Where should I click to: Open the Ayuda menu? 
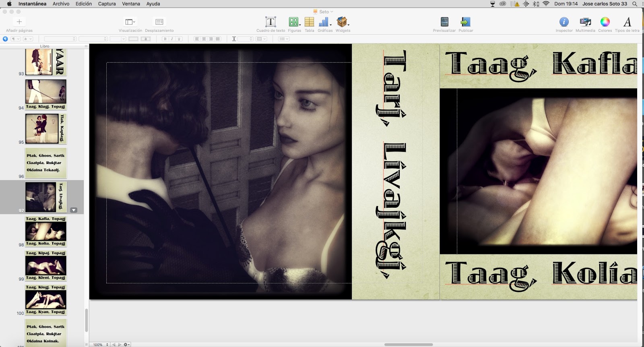[x=153, y=4]
